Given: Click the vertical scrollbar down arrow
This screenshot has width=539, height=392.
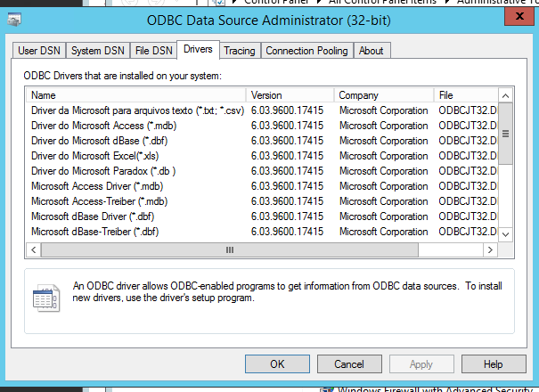Looking at the screenshot, I should click(x=505, y=234).
